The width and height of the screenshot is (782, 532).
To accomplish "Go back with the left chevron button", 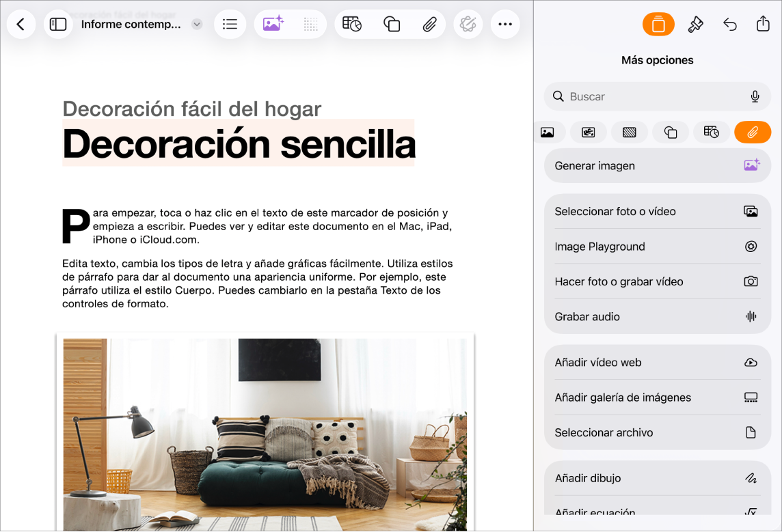I will [x=21, y=25].
